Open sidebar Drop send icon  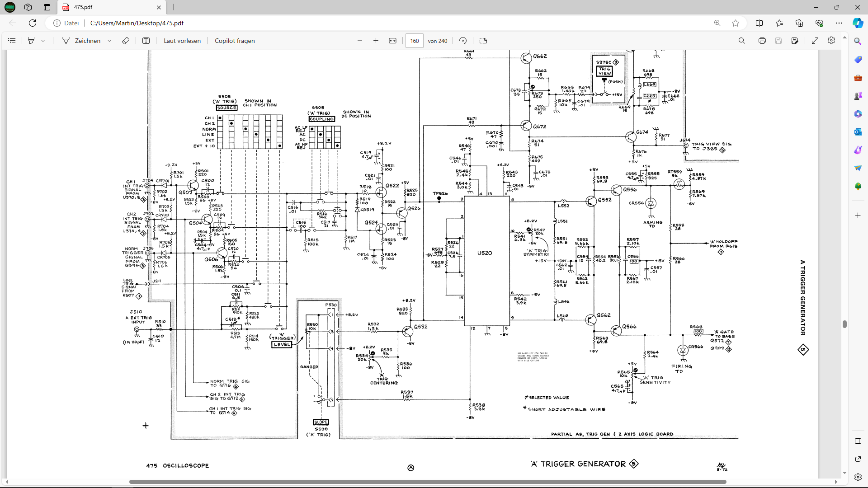click(x=858, y=168)
